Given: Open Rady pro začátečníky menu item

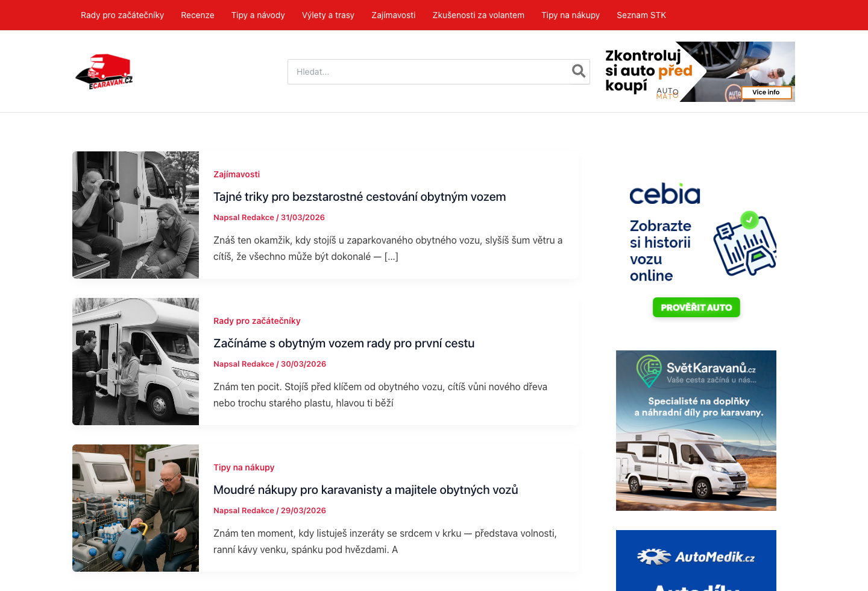Looking at the screenshot, I should point(122,15).
